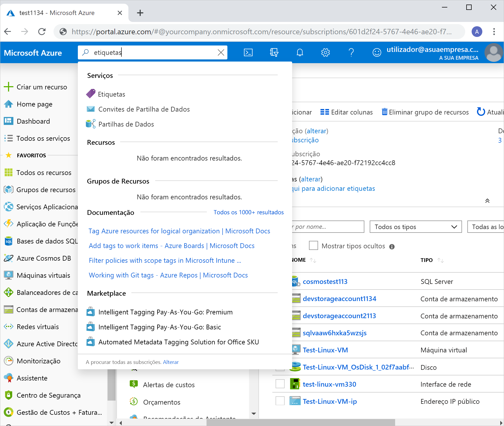This screenshot has width=504, height=426.
Task: Click Eliminar grupo de recursos
Action: (x=425, y=112)
